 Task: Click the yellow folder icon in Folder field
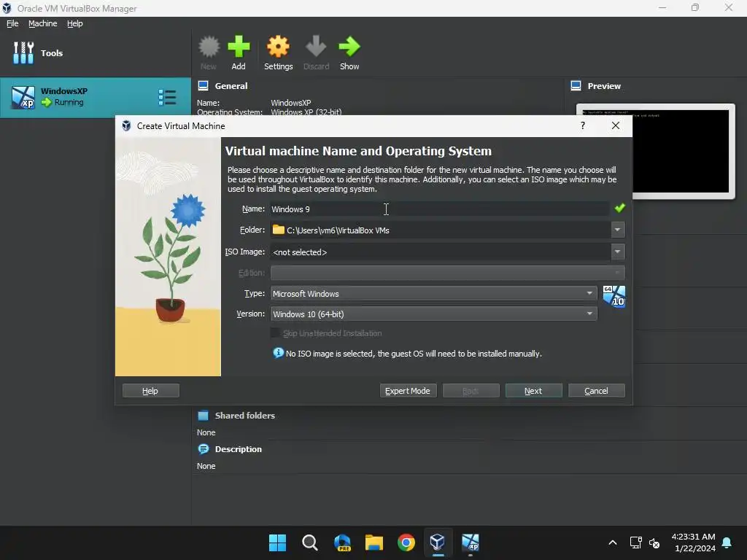click(x=278, y=230)
